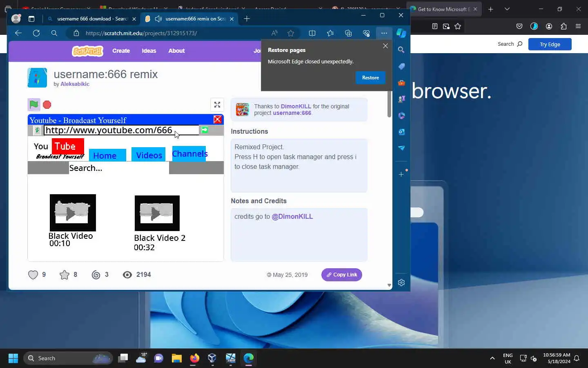
Task: Add this page to favorites with star icon
Action: [291, 33]
